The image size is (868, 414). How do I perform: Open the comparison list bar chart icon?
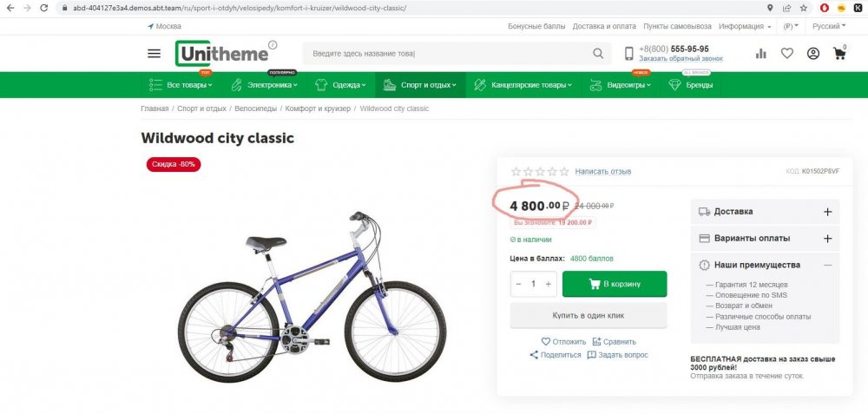pos(761,54)
